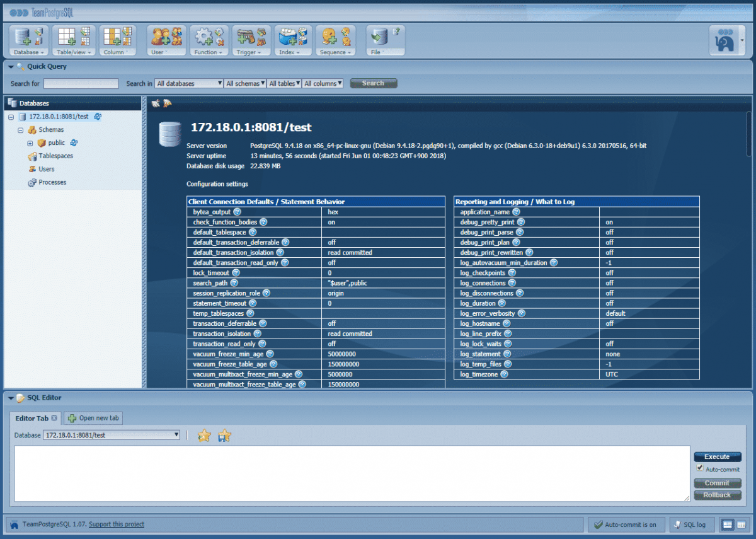Click the small delete function icon
The image size is (756, 539).
(219, 41)
